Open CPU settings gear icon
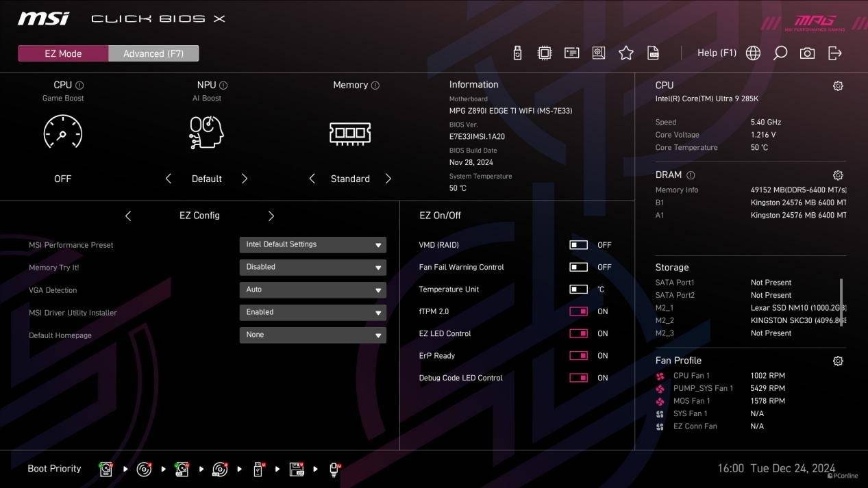 tap(838, 86)
